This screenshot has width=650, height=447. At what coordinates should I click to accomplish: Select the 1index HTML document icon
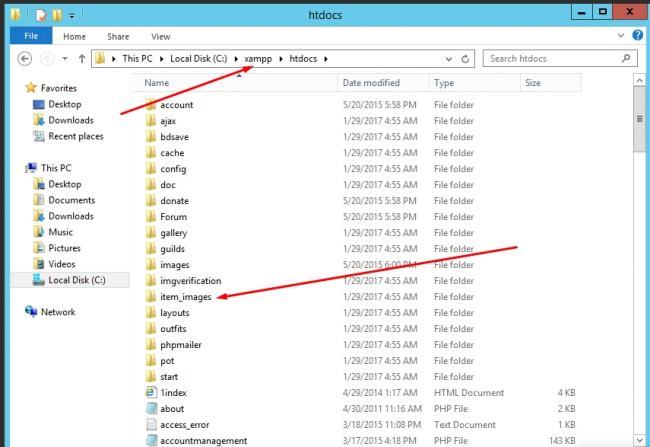pos(151,392)
